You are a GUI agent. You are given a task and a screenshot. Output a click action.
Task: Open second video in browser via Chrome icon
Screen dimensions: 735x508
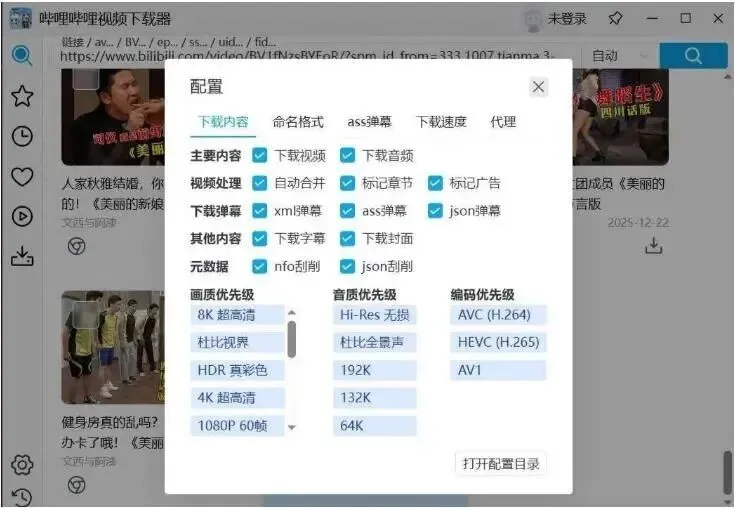tap(76, 485)
